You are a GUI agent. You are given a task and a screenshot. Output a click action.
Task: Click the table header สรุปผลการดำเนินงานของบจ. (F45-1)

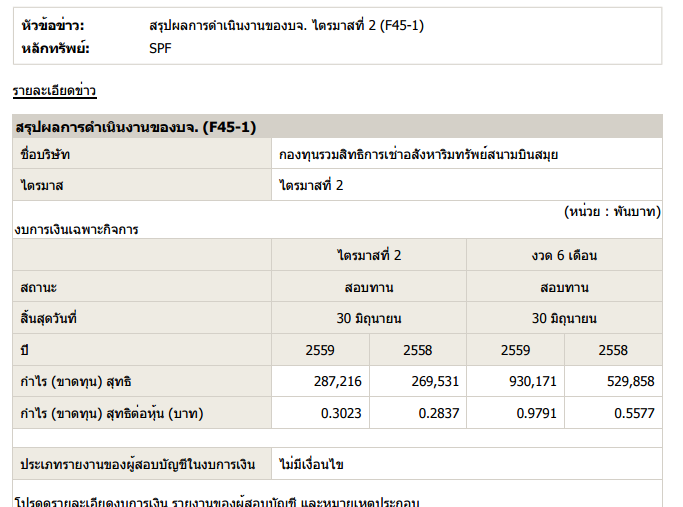click(x=136, y=127)
